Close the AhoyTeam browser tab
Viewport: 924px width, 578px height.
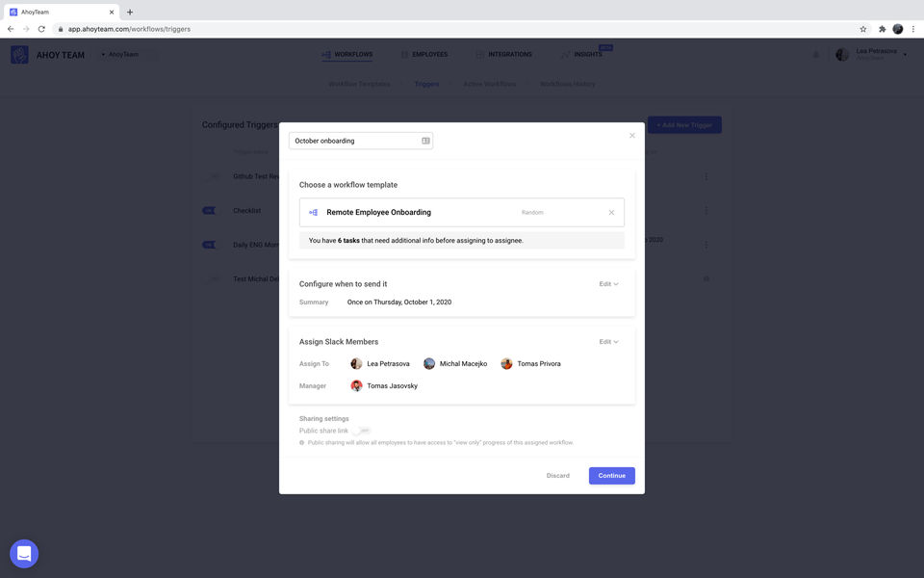[112, 12]
